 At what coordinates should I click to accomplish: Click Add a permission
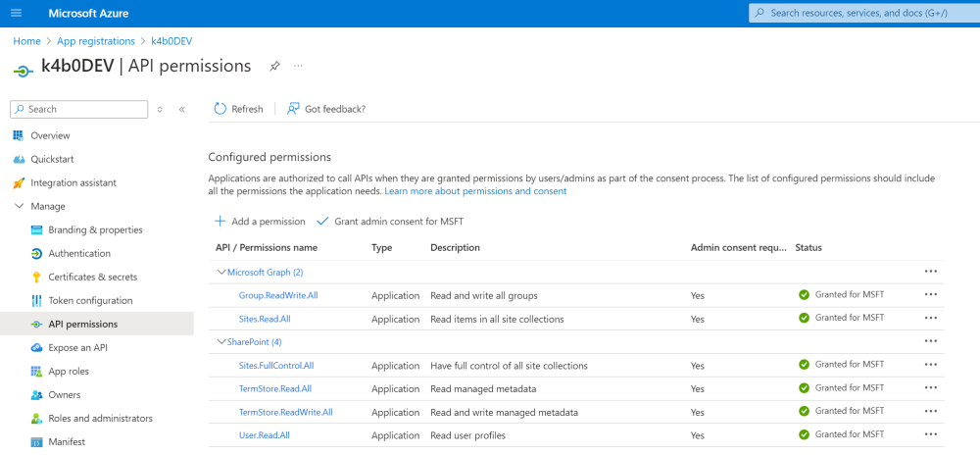(x=260, y=222)
